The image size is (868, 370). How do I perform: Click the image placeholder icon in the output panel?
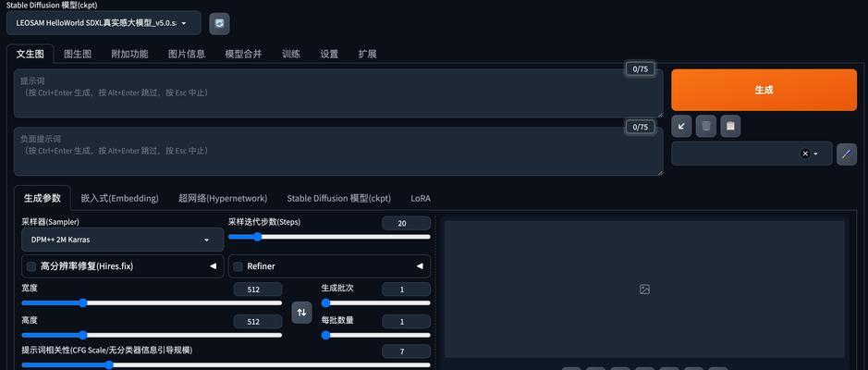[644, 290]
